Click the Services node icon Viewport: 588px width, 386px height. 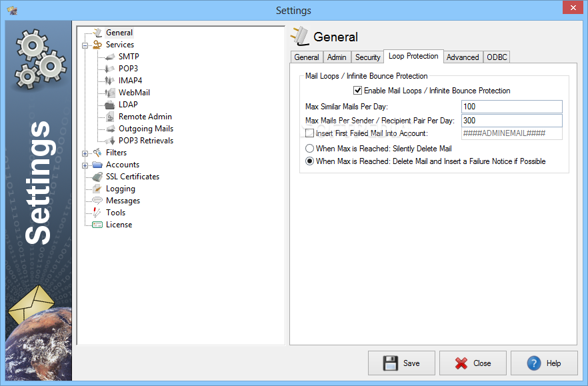click(x=97, y=45)
